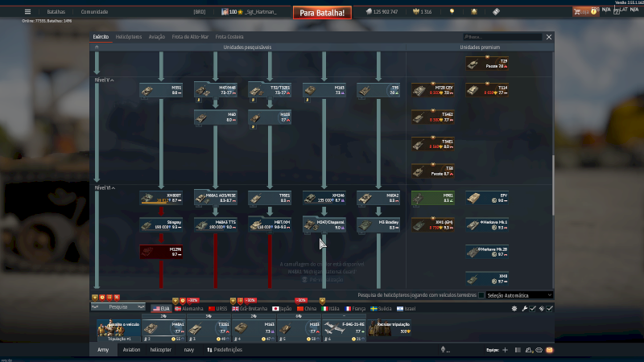Select the premium M728 CEV

[x=433, y=90]
